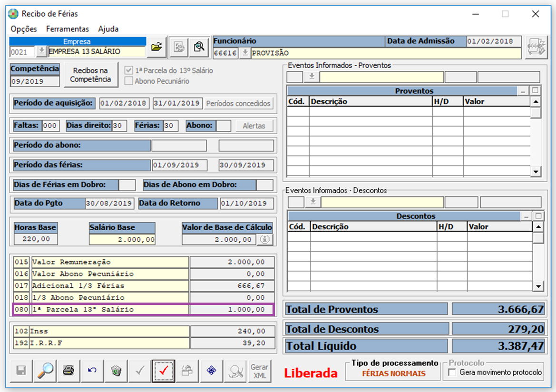Click the Gerar XML button
This screenshot has height=392, width=556.
(x=260, y=371)
